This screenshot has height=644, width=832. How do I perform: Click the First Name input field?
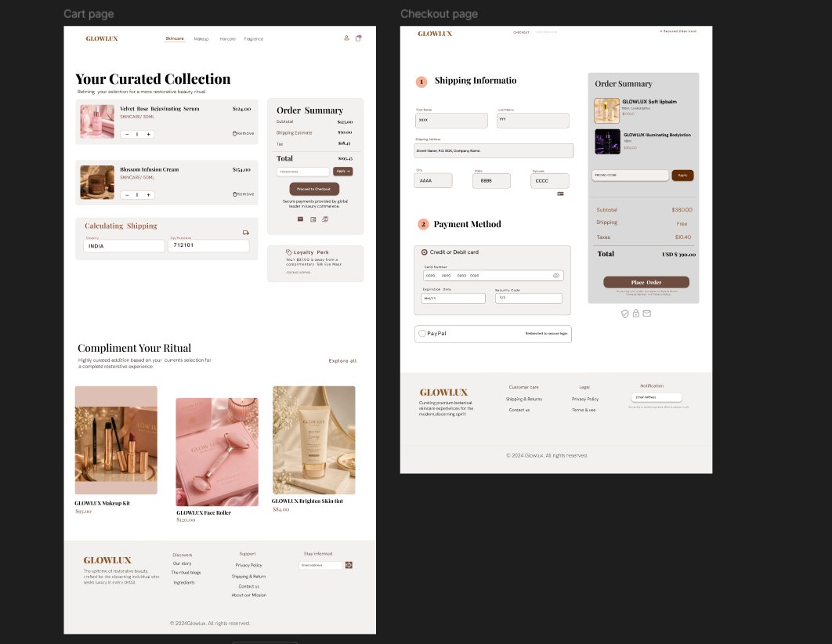point(451,121)
